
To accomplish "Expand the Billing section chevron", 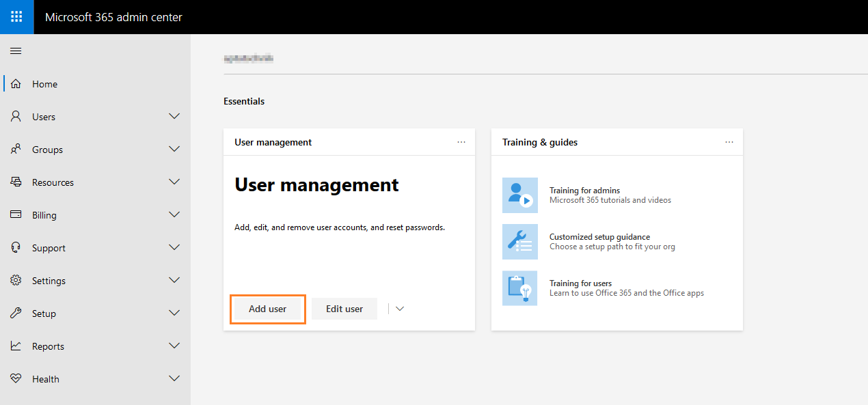I will pos(174,215).
